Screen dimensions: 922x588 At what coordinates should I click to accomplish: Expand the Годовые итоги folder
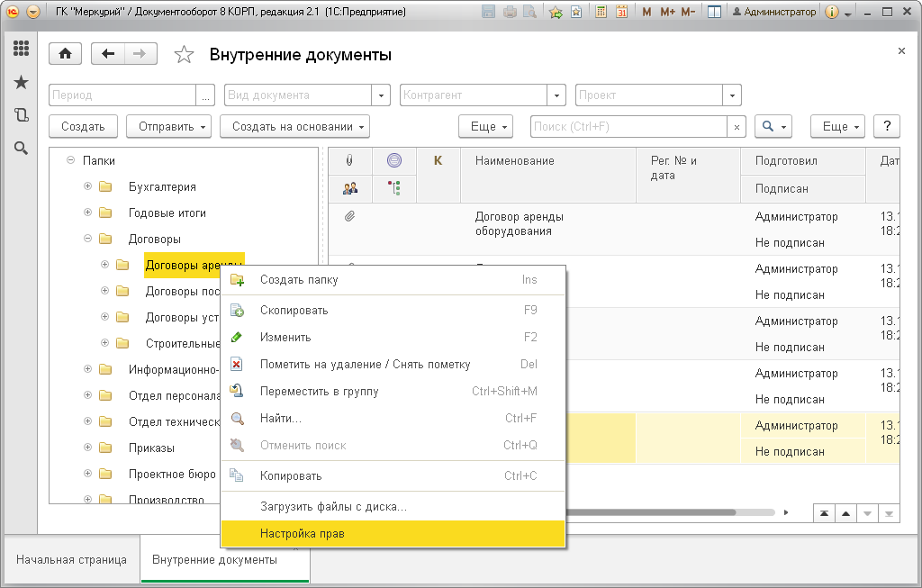[87, 213]
